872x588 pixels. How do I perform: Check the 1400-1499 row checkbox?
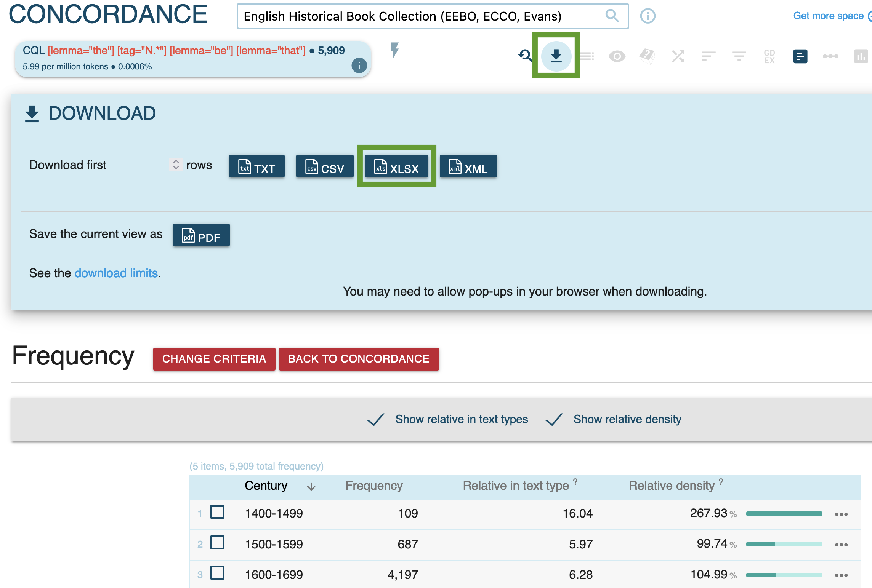(x=217, y=512)
